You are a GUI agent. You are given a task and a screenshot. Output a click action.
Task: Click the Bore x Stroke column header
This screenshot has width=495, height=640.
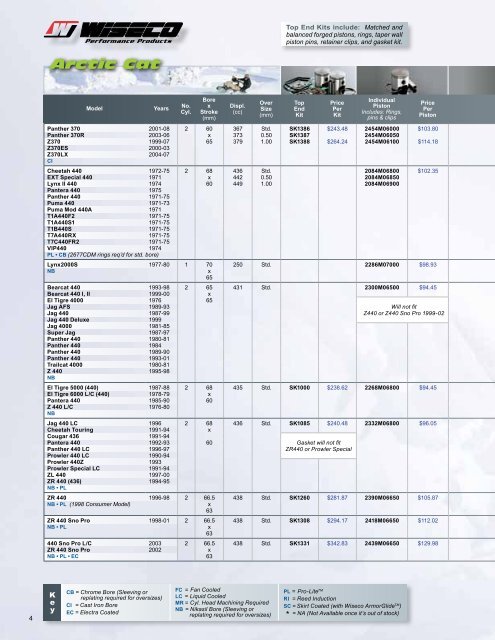pyautogui.click(x=209, y=109)
